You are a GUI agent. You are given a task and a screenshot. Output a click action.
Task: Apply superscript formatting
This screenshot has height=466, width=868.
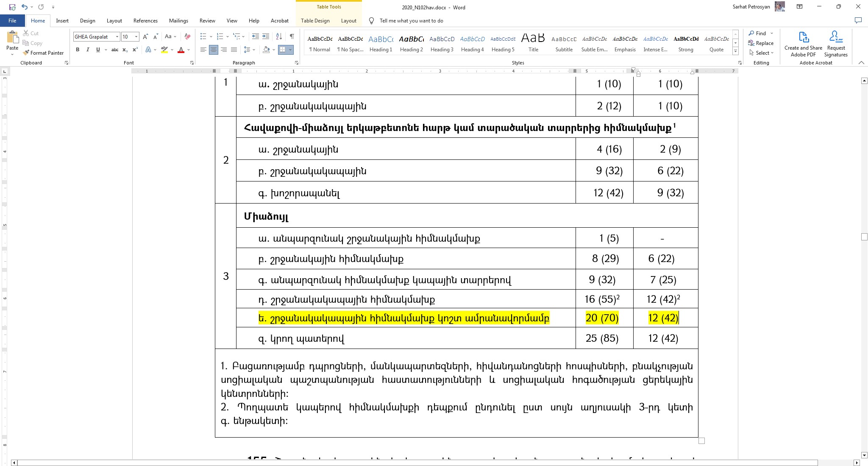coord(135,50)
